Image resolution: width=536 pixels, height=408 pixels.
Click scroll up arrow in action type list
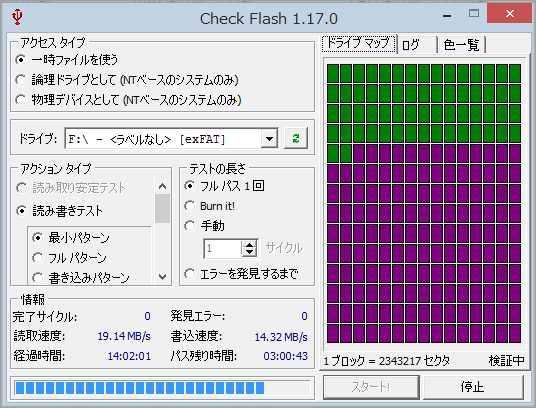tap(162, 187)
